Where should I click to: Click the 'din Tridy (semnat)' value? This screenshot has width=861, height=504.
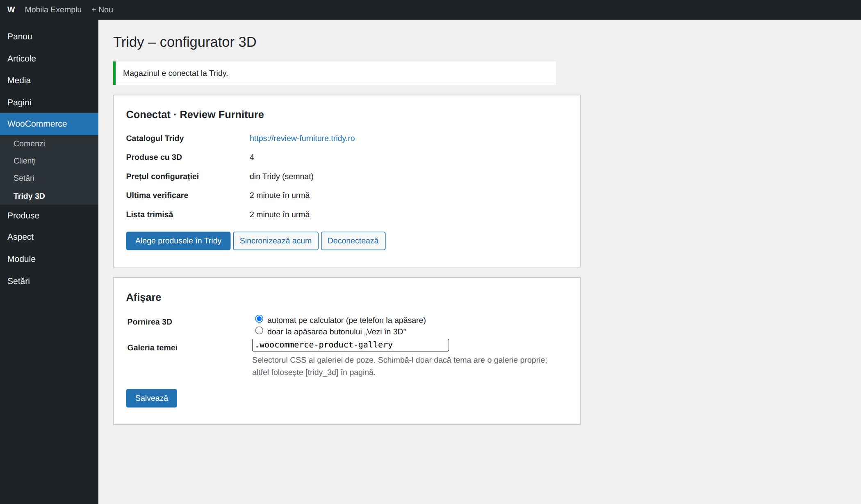point(282,176)
